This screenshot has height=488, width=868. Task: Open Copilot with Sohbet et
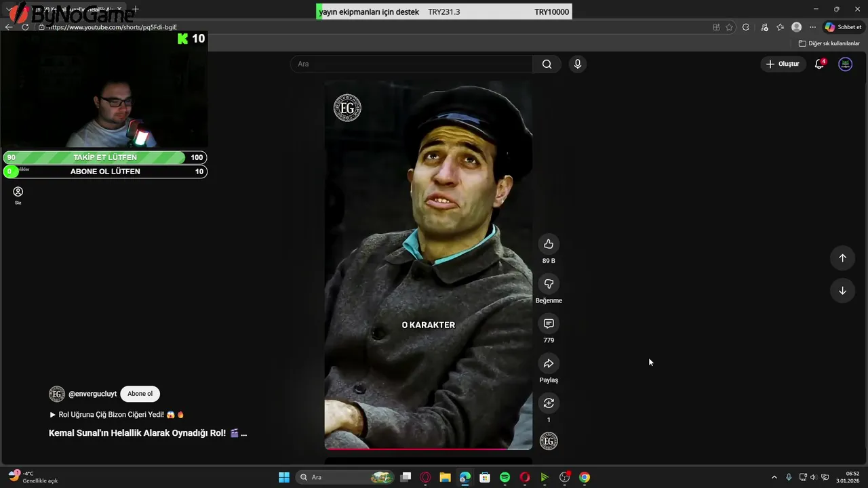(x=843, y=27)
